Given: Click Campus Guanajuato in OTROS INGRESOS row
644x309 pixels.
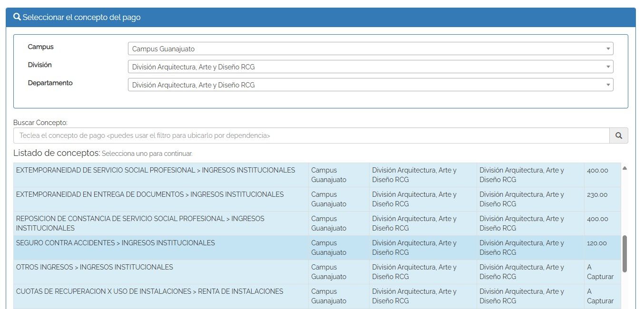Looking at the screenshot, I should pyautogui.click(x=329, y=272).
